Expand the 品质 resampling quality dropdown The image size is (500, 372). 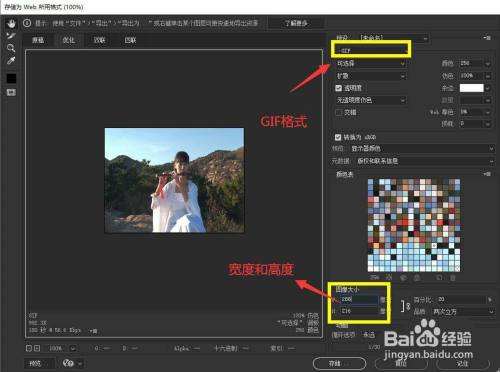[463, 312]
